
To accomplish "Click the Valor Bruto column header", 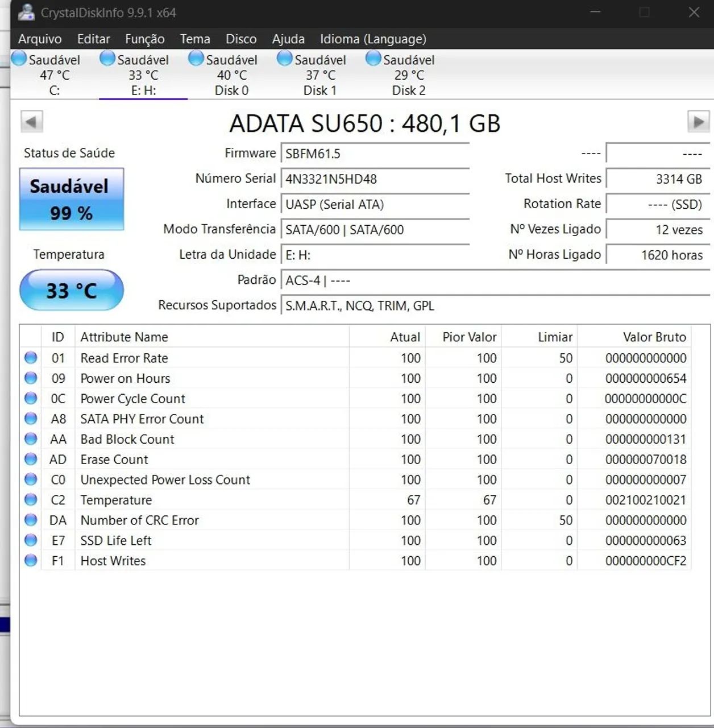I will (x=634, y=337).
